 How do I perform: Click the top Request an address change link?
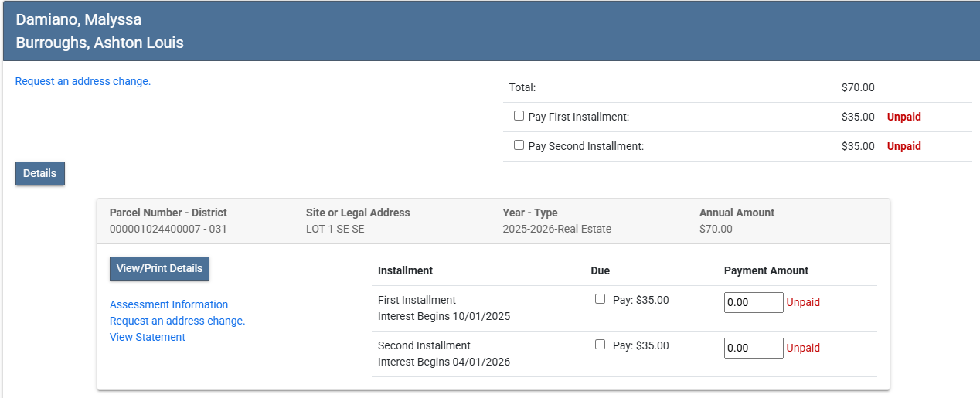pos(83,81)
